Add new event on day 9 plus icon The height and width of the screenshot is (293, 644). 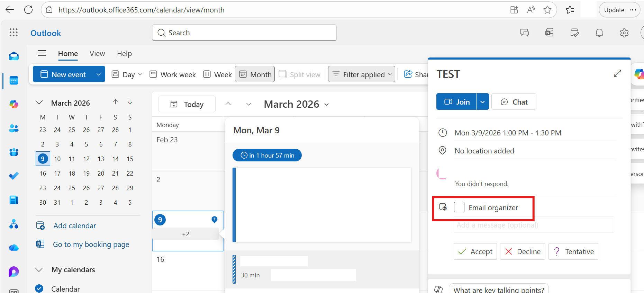(x=215, y=219)
